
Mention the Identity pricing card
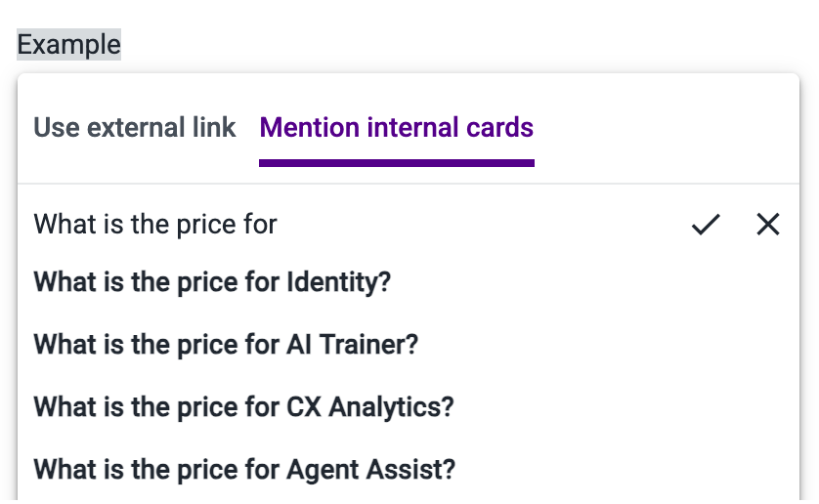(212, 283)
